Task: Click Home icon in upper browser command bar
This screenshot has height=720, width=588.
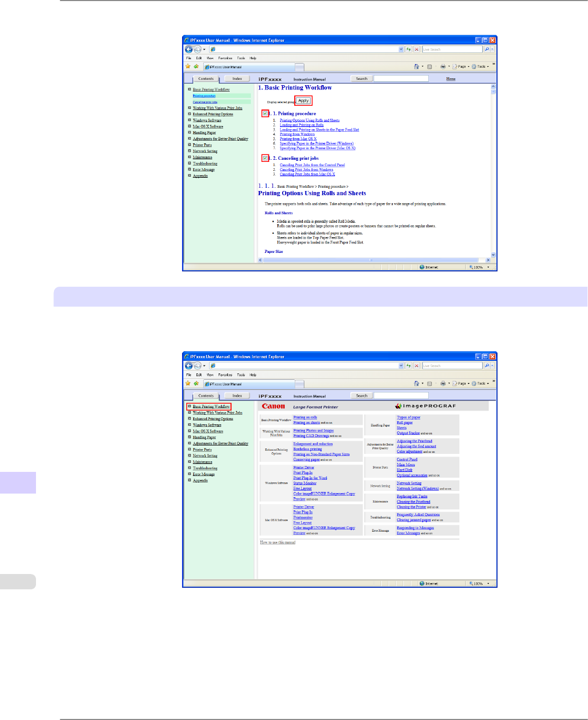Action: 417,67
